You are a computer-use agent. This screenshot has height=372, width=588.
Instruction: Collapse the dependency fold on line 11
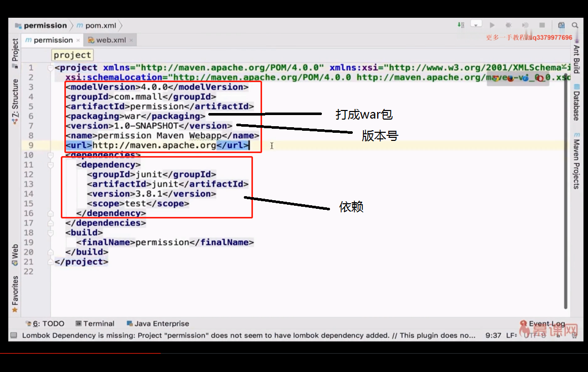(x=50, y=165)
